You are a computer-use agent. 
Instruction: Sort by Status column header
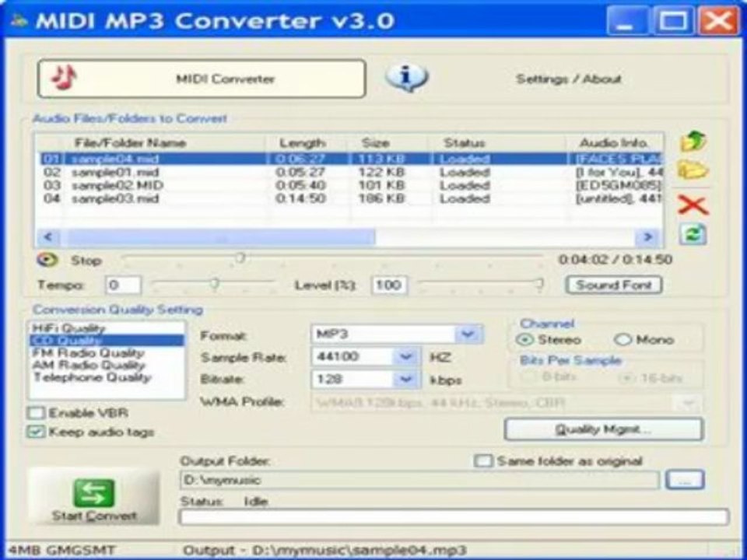coord(498,143)
